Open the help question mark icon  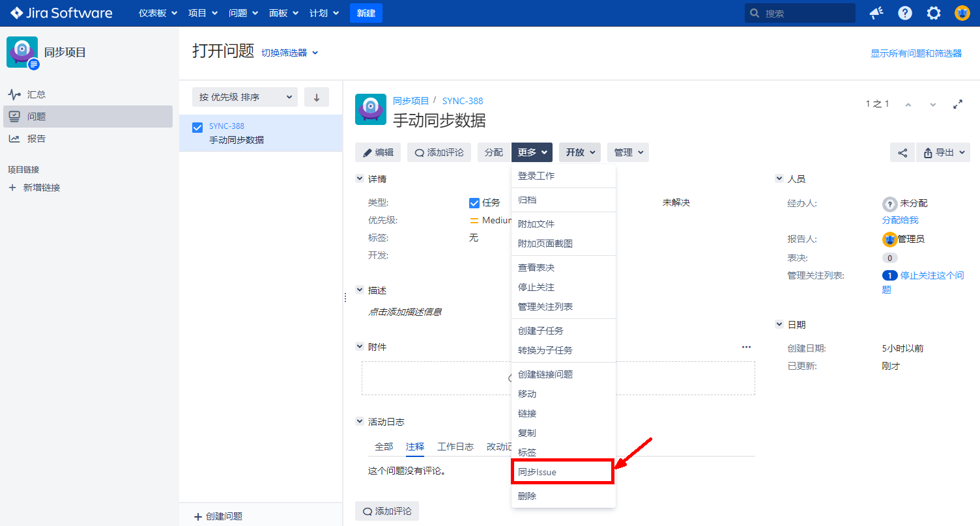click(x=905, y=13)
